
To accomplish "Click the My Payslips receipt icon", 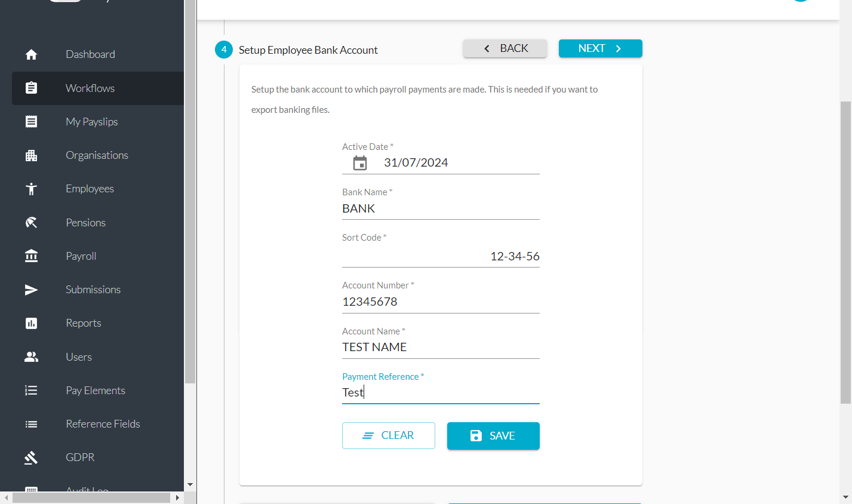I will [32, 122].
